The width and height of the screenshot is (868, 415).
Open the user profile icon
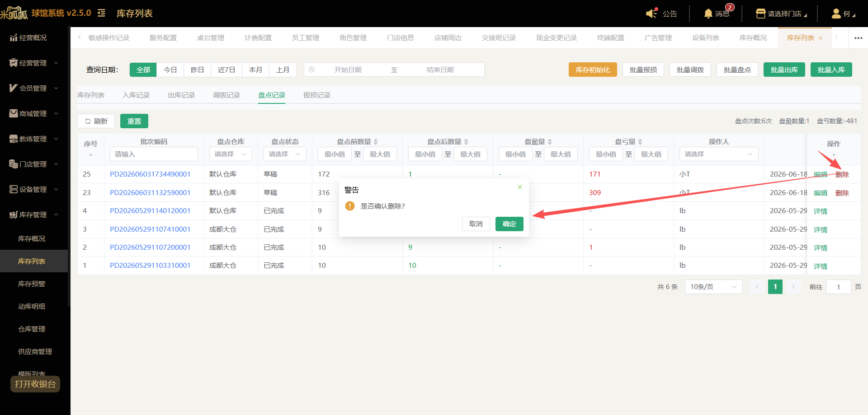click(836, 14)
